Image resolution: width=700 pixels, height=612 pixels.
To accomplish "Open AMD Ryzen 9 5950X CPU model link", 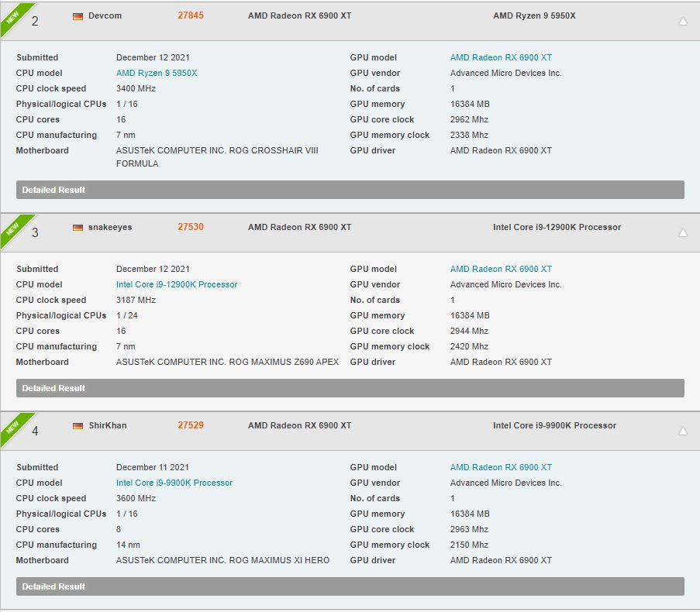I will [157, 73].
